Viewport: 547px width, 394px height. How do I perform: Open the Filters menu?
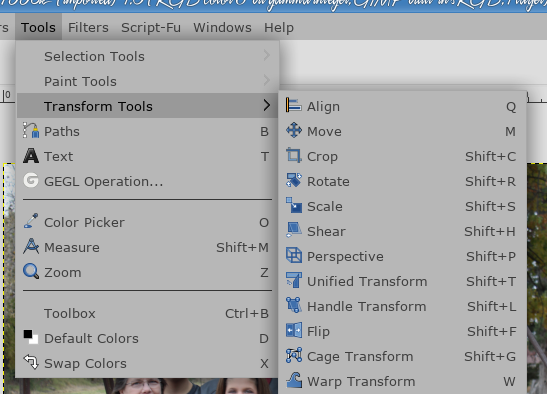coord(88,27)
